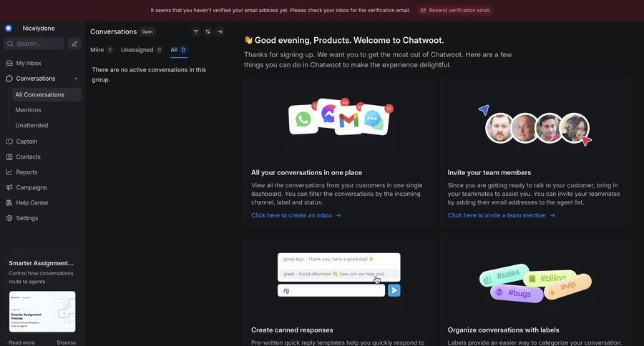Viewport: 644px width, 346px height.
Task: Open the conversation sort icon
Action: click(208, 31)
